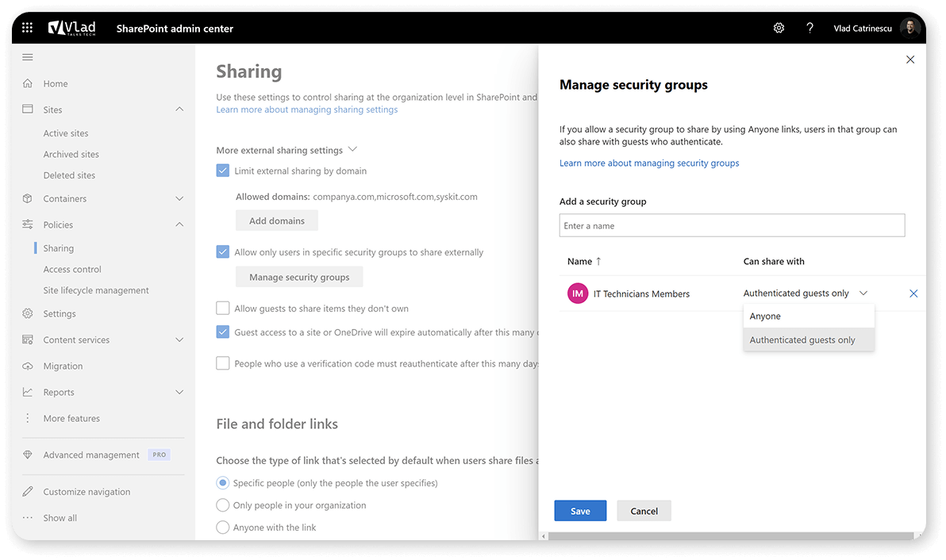This screenshot has height=560, width=946.
Task: Uncheck Allow only users in specific security groups
Action: coord(223,252)
